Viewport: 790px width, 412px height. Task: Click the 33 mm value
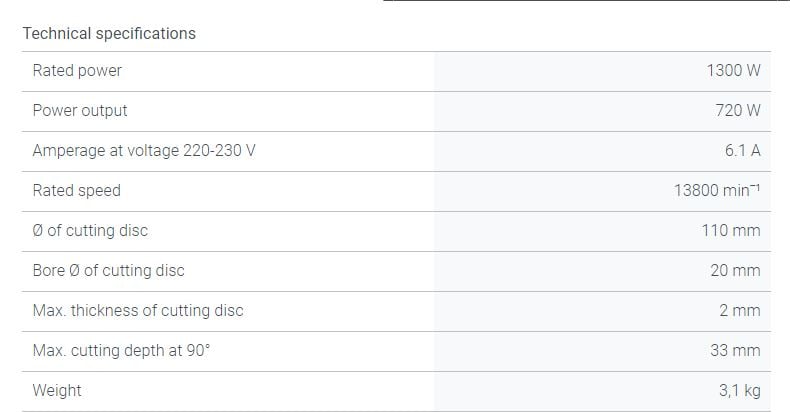tap(735, 351)
